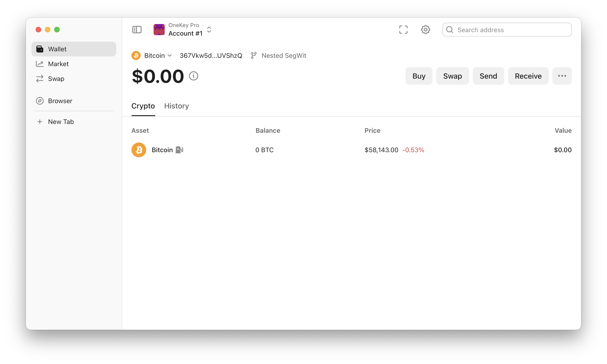Viewport: 607px width, 364px height.
Task: Focus the Search address field
Action: click(507, 30)
